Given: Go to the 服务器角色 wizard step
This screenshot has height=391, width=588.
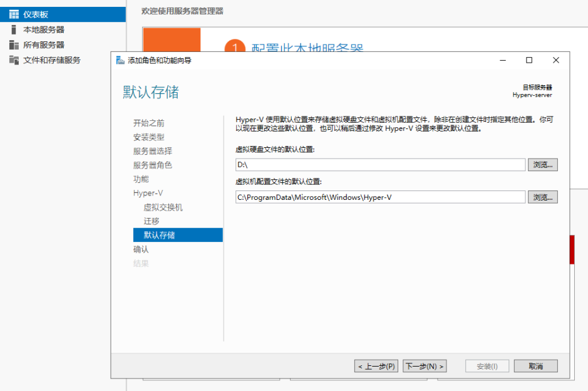Looking at the screenshot, I should pyautogui.click(x=153, y=165).
